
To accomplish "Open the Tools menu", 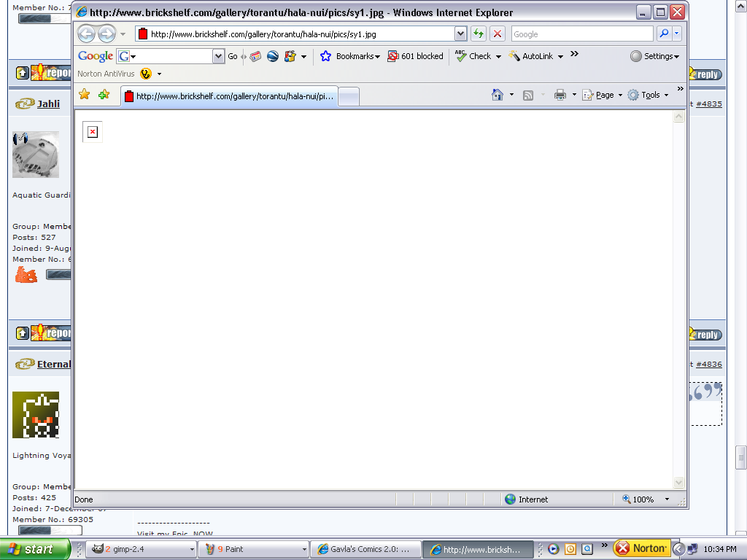I will tap(648, 95).
